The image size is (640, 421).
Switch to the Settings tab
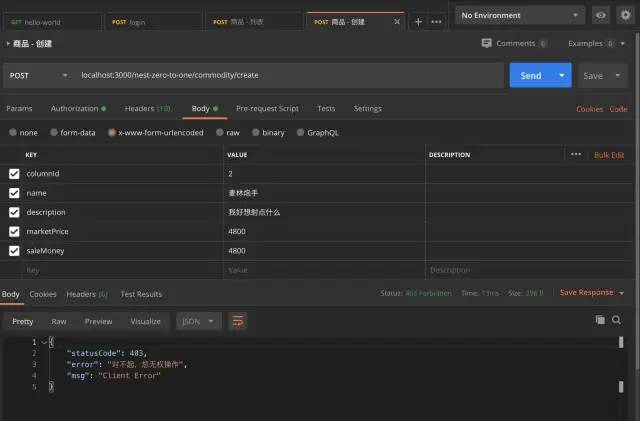click(x=367, y=109)
